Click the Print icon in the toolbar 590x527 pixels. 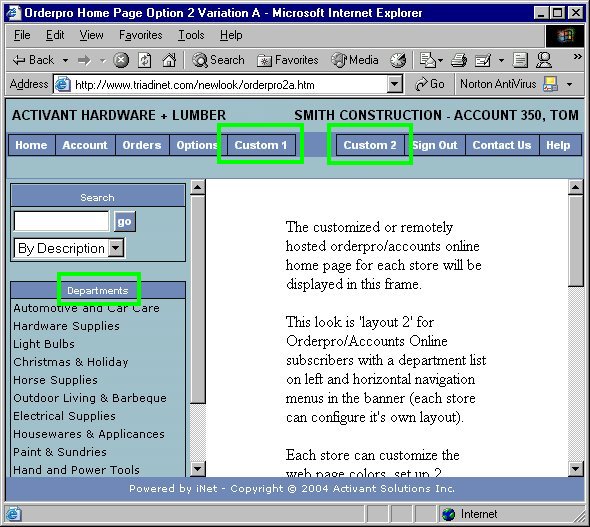(459, 60)
